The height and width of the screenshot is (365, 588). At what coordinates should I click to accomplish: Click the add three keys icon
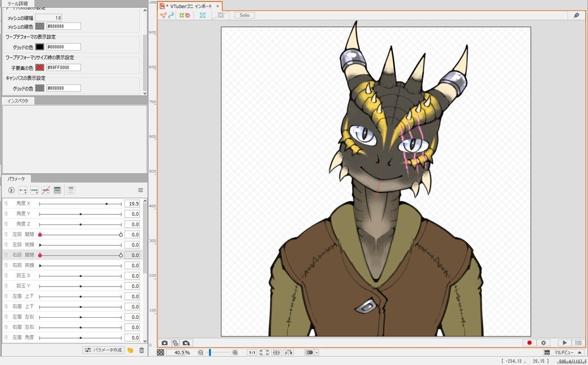(x=34, y=190)
